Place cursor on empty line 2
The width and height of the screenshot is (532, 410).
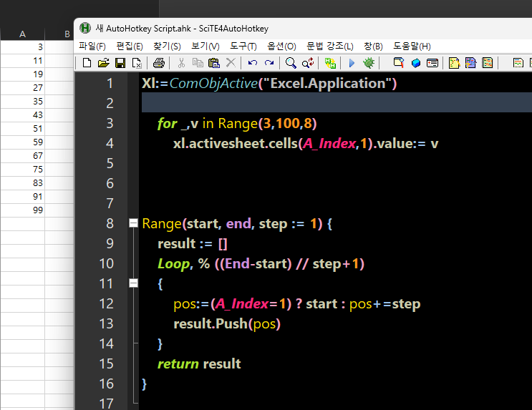coord(337,103)
